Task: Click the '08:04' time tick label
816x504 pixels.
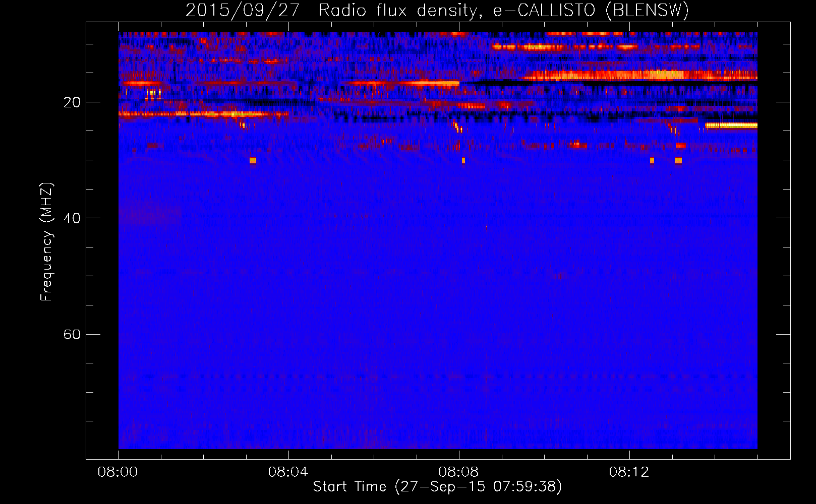Action: 288,472
